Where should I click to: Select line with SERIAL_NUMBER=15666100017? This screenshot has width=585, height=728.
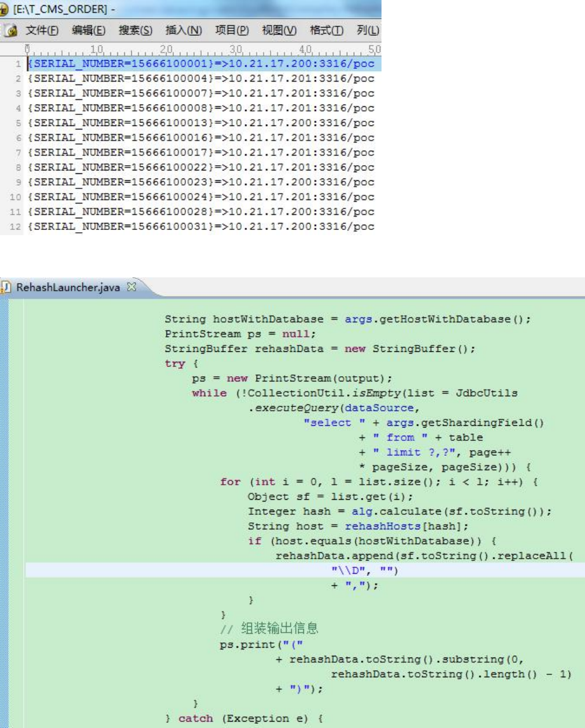click(201, 153)
